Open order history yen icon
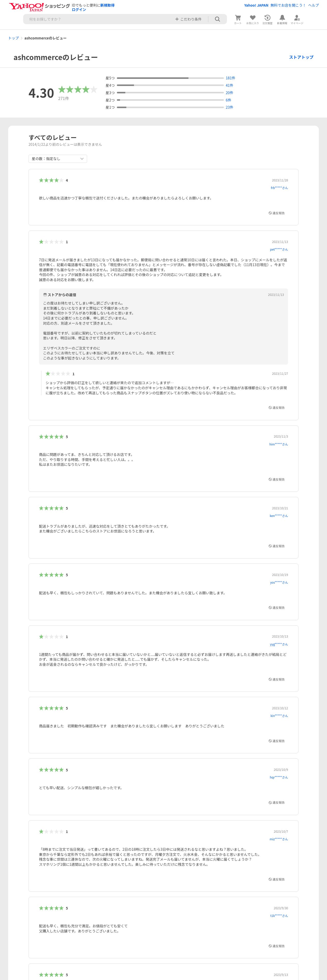This screenshot has height=980, width=327. (x=267, y=19)
